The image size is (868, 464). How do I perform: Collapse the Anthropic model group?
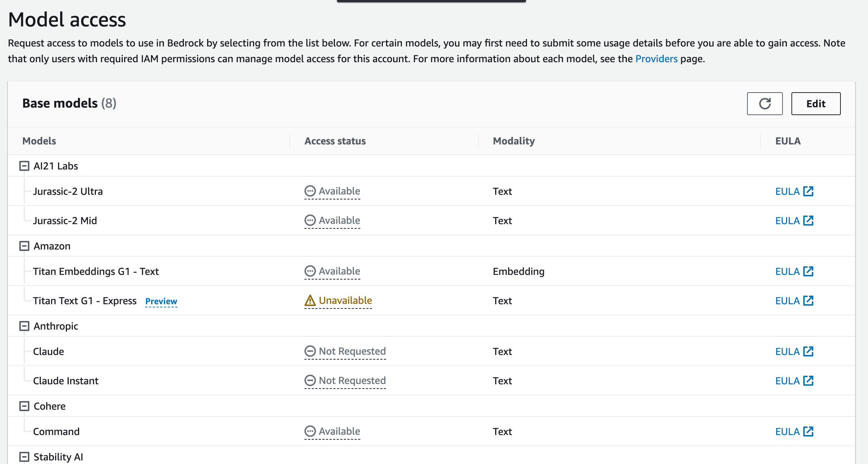click(x=24, y=326)
